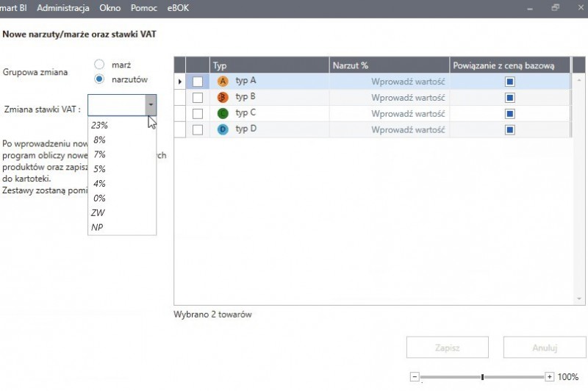Select the marż radio button
Viewport: 588px width, 391px height.
pos(99,64)
